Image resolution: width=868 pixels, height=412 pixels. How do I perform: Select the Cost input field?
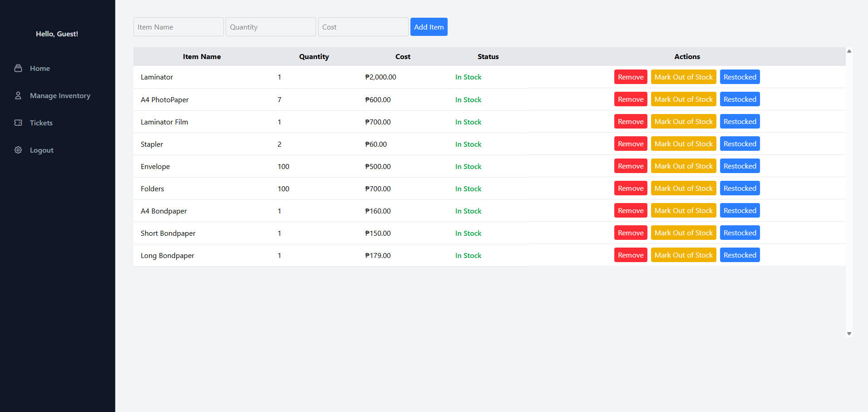tap(363, 27)
